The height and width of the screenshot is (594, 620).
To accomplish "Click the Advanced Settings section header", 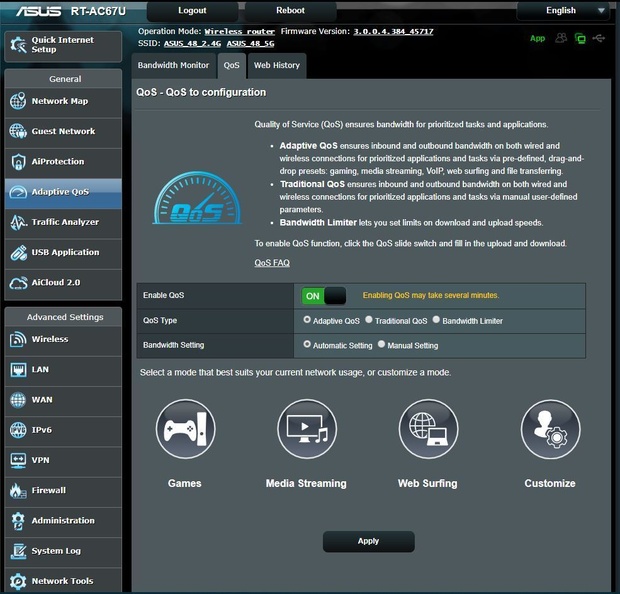I will pyautogui.click(x=63, y=317).
